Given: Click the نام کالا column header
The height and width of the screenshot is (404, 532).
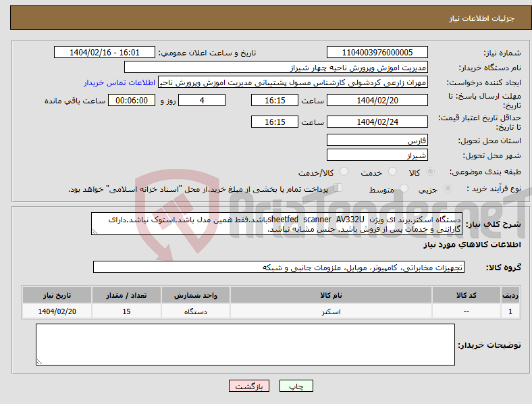Looking at the screenshot, I should pos(331,295).
